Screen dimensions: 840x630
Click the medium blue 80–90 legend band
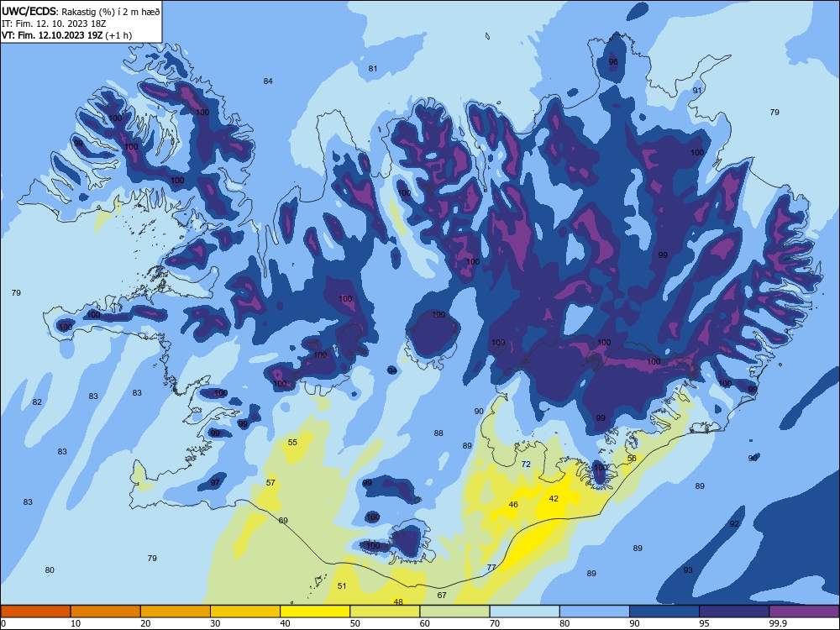tap(595, 612)
